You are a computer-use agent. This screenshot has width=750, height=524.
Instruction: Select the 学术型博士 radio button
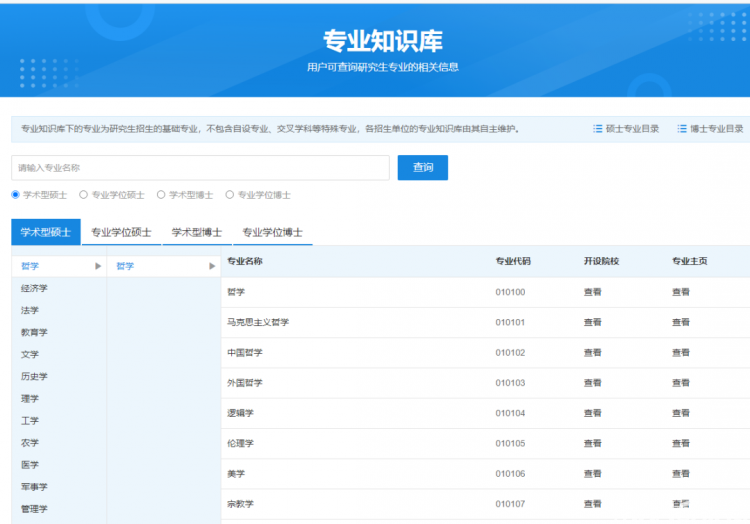pos(161,195)
